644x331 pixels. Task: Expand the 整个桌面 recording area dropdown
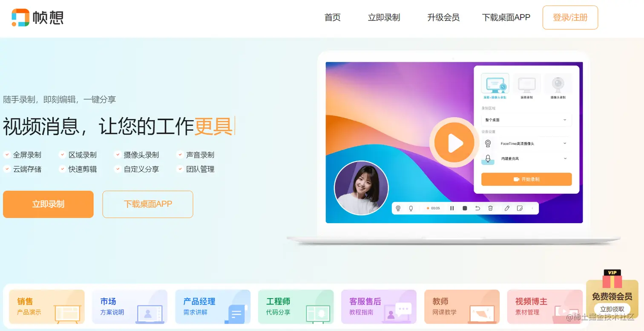[x=526, y=120]
